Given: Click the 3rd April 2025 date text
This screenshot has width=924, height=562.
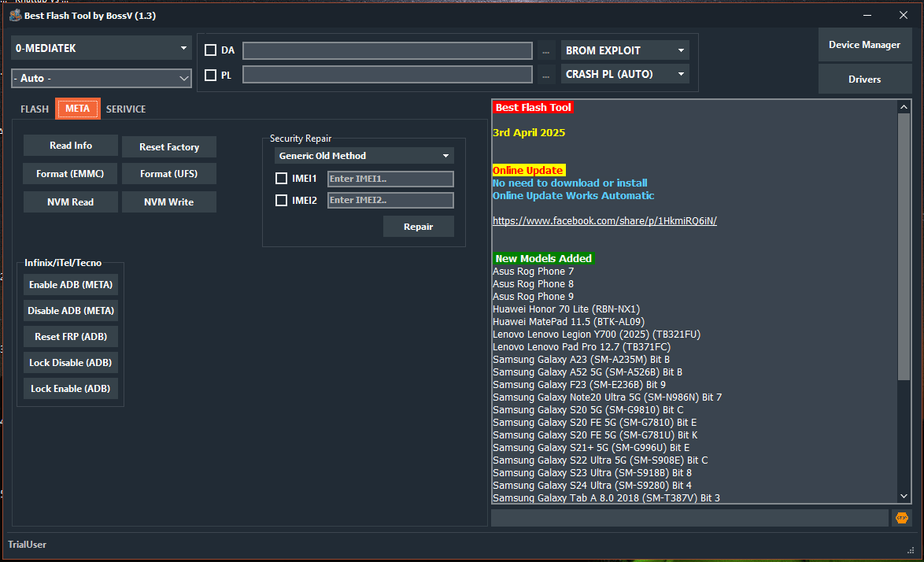Looking at the screenshot, I should [x=529, y=132].
